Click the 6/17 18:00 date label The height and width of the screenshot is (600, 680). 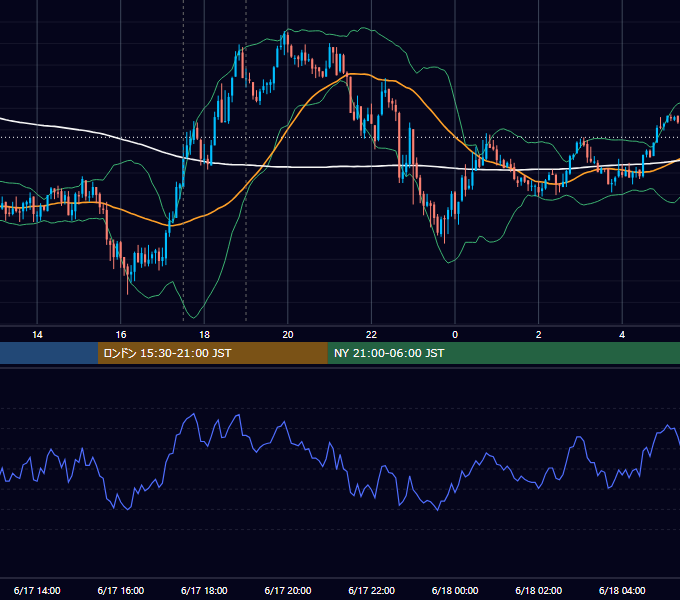204,590
